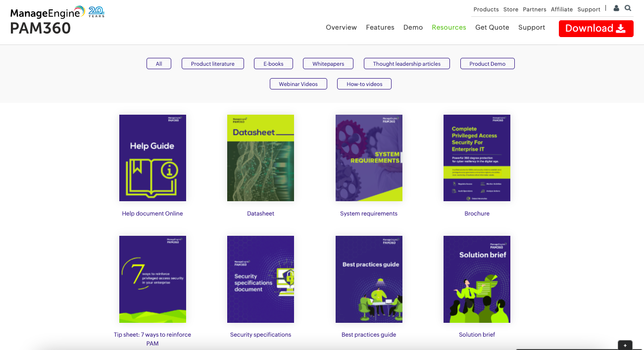Click the Security specifications text link
Screen dimensions: 644x350
point(260,335)
